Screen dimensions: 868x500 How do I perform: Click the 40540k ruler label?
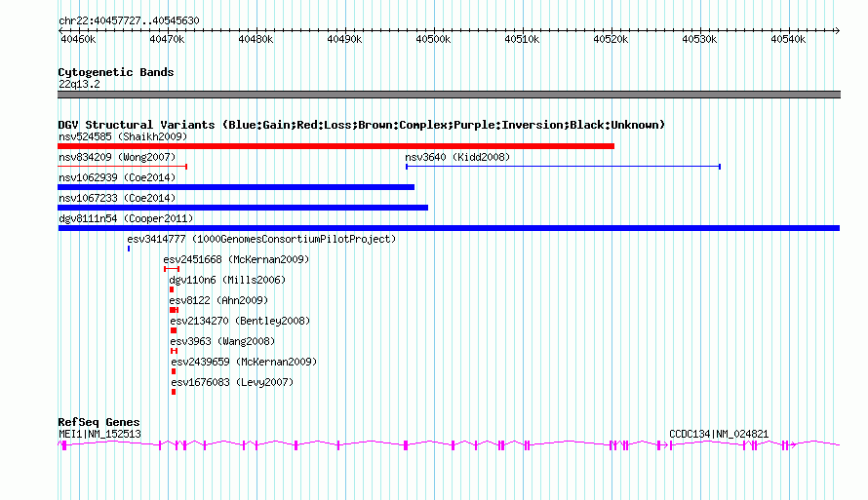click(788, 39)
